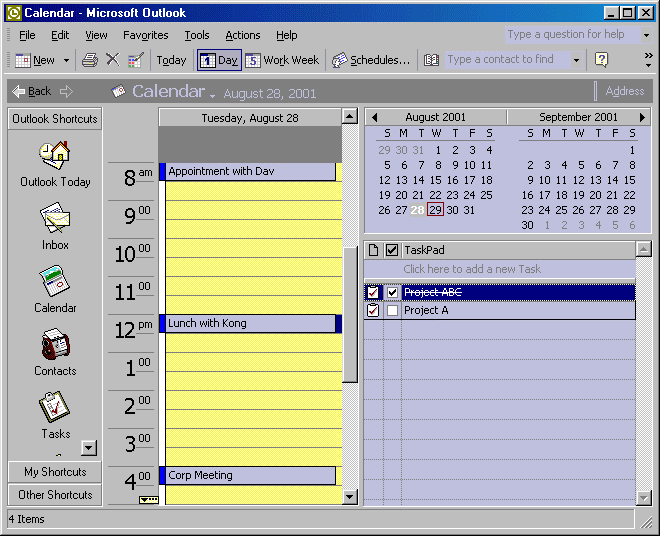Expand the New button dropdown arrow
The height and width of the screenshot is (536, 660).
tap(67, 60)
